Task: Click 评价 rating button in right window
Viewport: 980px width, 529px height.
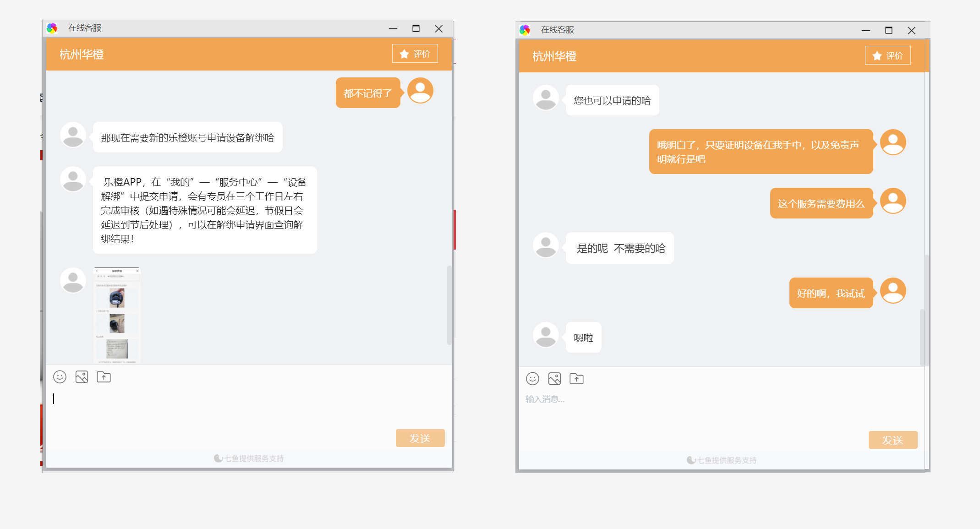Action: (x=887, y=55)
